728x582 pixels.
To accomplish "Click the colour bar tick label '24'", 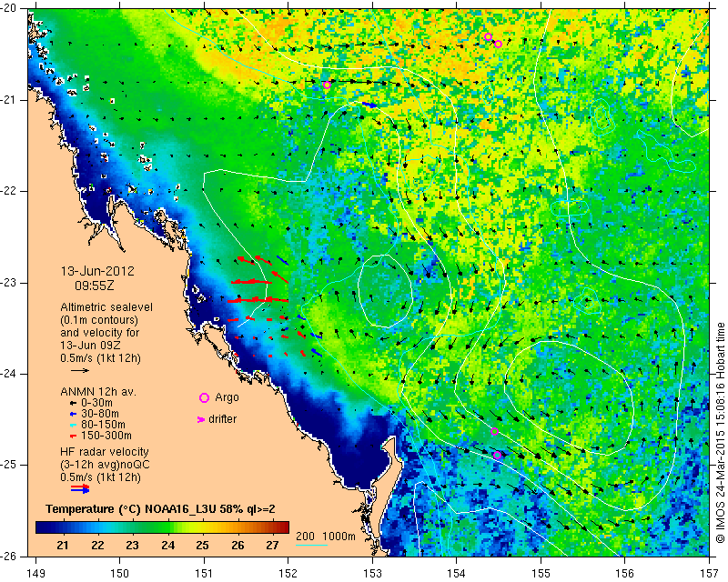I will (167, 545).
